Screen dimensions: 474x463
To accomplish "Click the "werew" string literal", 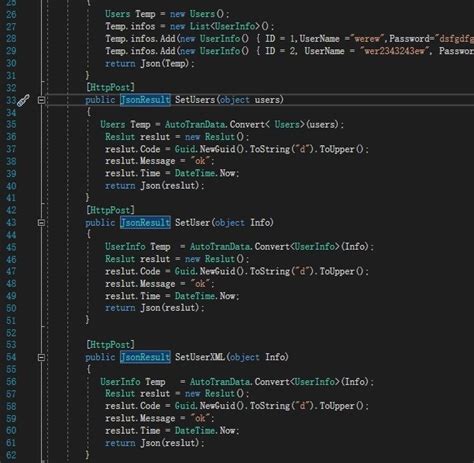I will pos(366,39).
